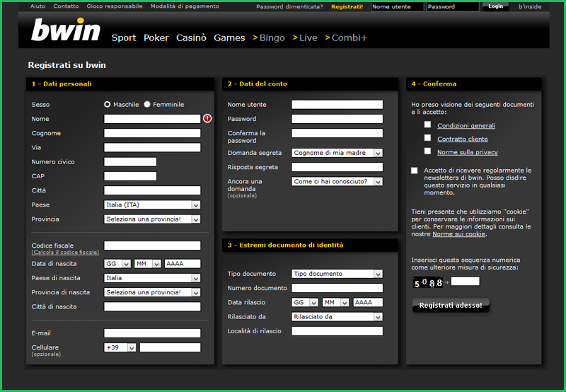Click the Login button
The width and height of the screenshot is (566, 392).
coord(496,6)
